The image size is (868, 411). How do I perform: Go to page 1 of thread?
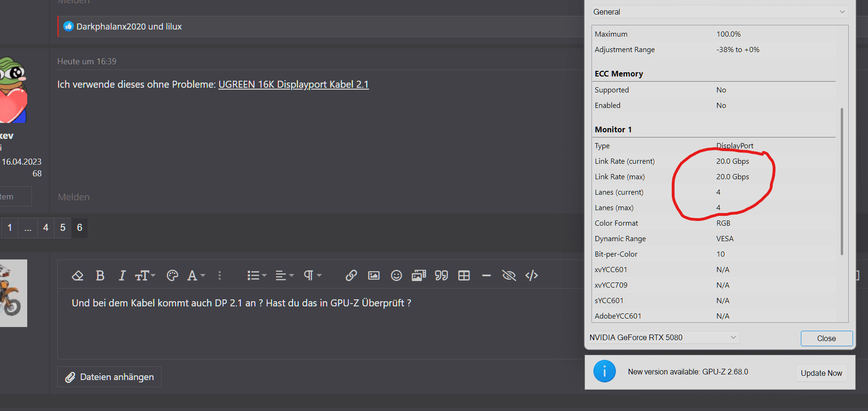(9, 228)
